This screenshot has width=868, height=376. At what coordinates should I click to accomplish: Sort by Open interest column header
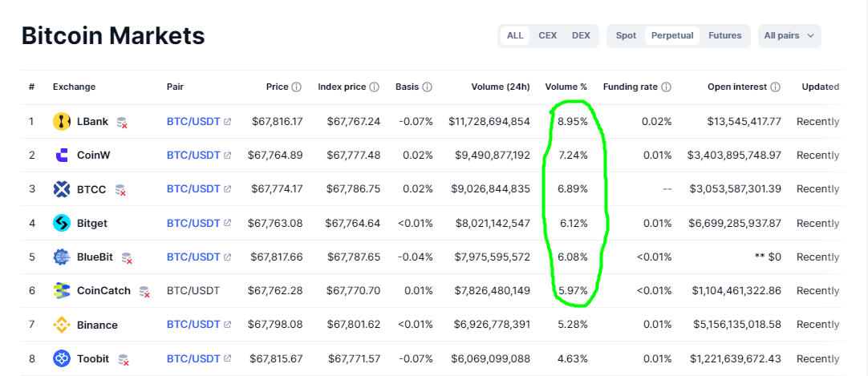pyautogui.click(x=737, y=87)
